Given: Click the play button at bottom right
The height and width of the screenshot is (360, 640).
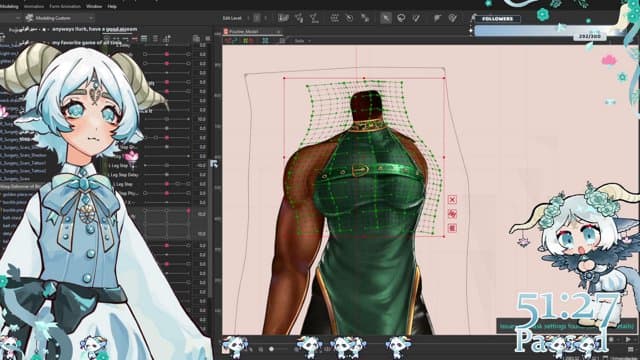Looking at the screenshot, I should point(628,340).
